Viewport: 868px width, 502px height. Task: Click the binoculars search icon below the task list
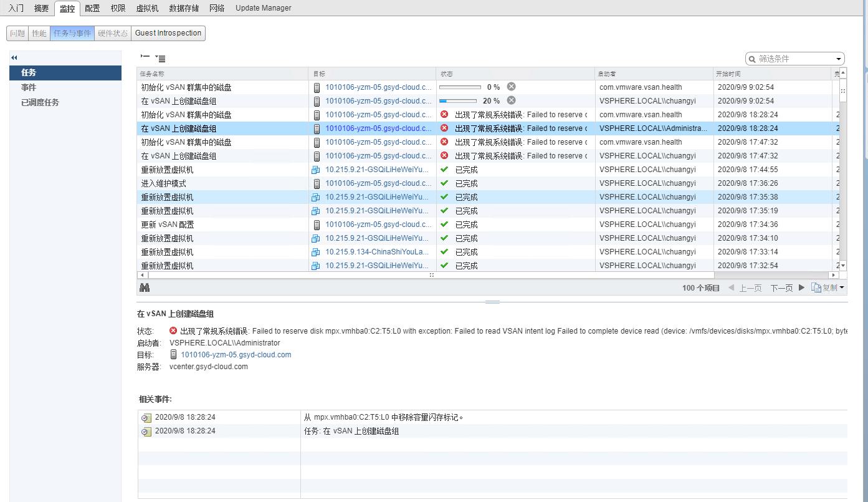point(145,287)
